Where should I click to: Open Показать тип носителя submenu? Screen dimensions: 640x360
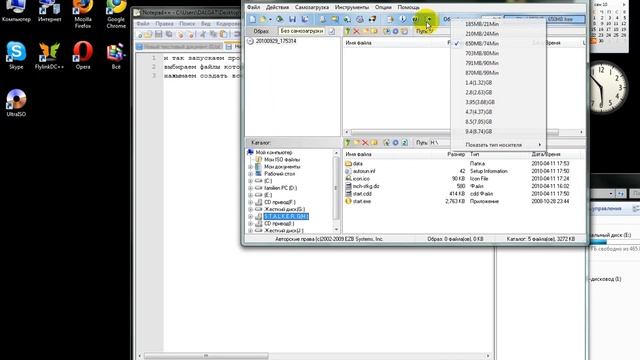(x=498, y=145)
